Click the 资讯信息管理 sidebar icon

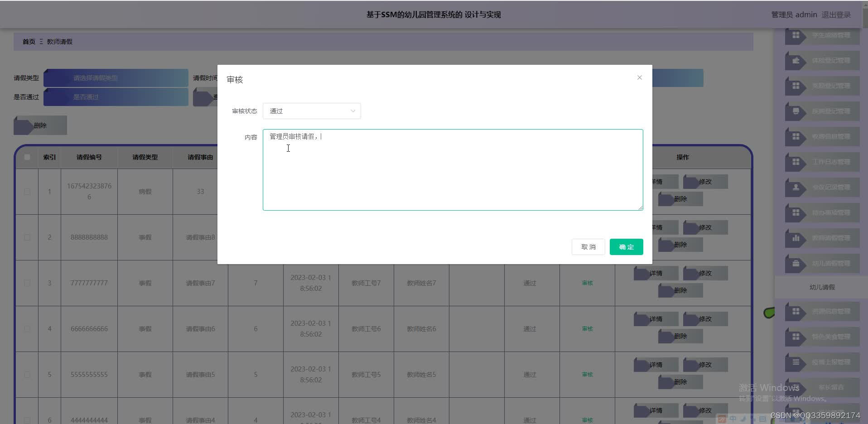coord(796,311)
